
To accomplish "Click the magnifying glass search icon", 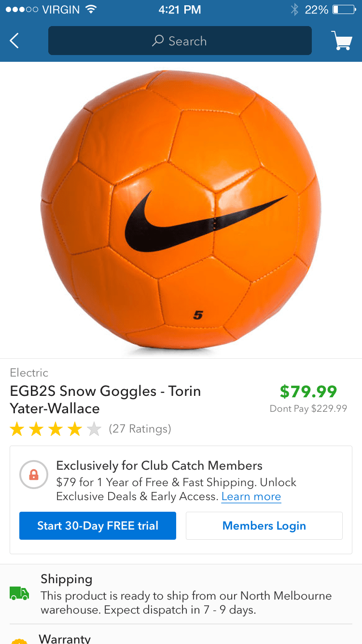I will 157,41.
